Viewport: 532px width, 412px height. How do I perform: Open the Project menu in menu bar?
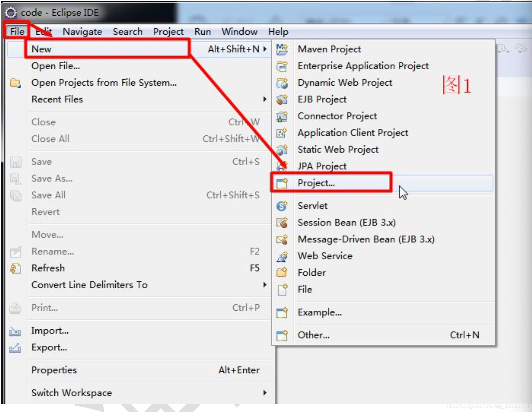click(x=168, y=32)
